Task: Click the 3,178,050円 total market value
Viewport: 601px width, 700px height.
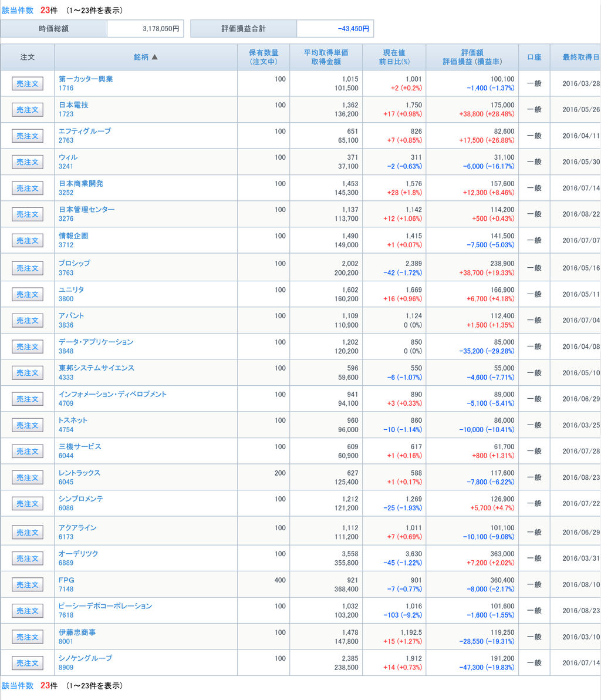Action: (x=161, y=29)
